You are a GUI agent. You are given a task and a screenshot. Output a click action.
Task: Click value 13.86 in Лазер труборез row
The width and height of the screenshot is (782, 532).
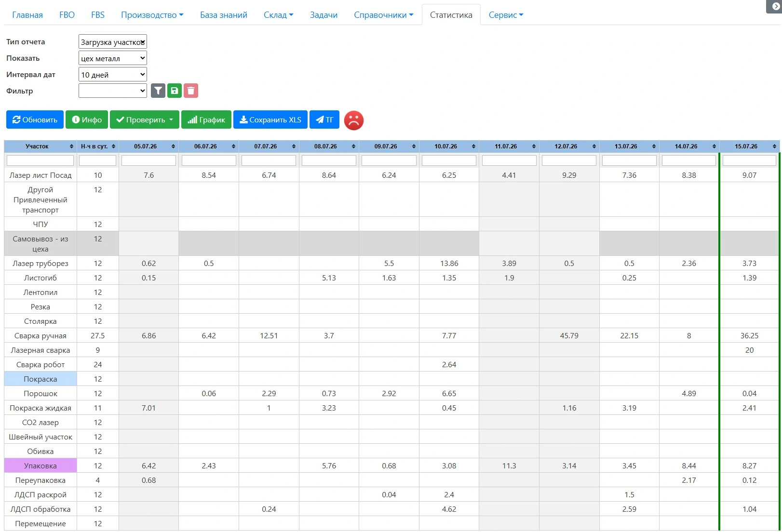(449, 264)
